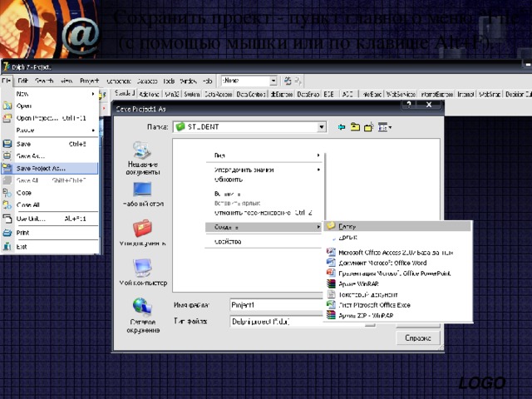The image size is (532, 399).
Task: Click the Print icon in File menu
Action: (7, 233)
